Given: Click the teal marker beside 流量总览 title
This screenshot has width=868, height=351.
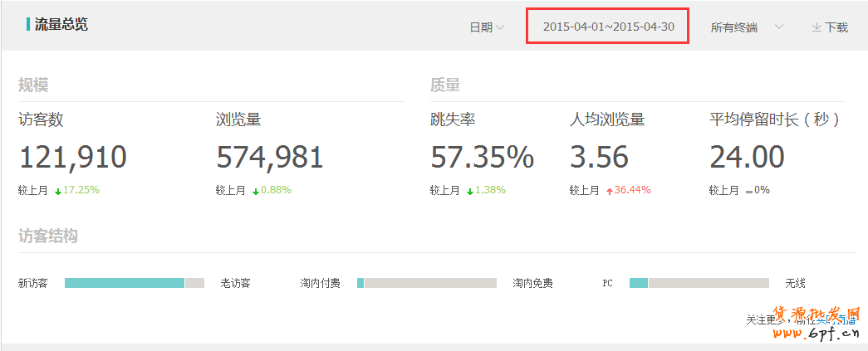Looking at the screenshot, I should 29,24.
